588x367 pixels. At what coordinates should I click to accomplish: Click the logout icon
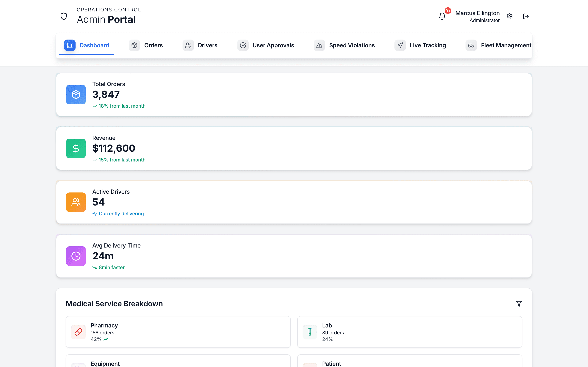526,16
